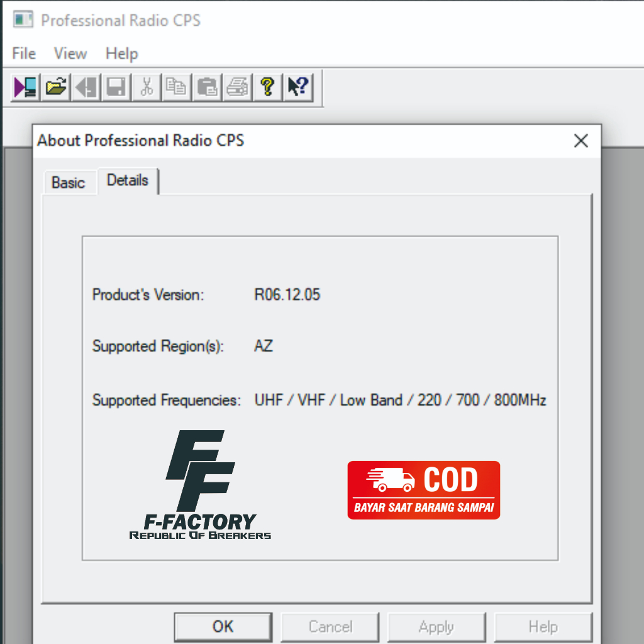This screenshot has height=644, width=644.
Task: Open the View menu
Action: tap(70, 53)
